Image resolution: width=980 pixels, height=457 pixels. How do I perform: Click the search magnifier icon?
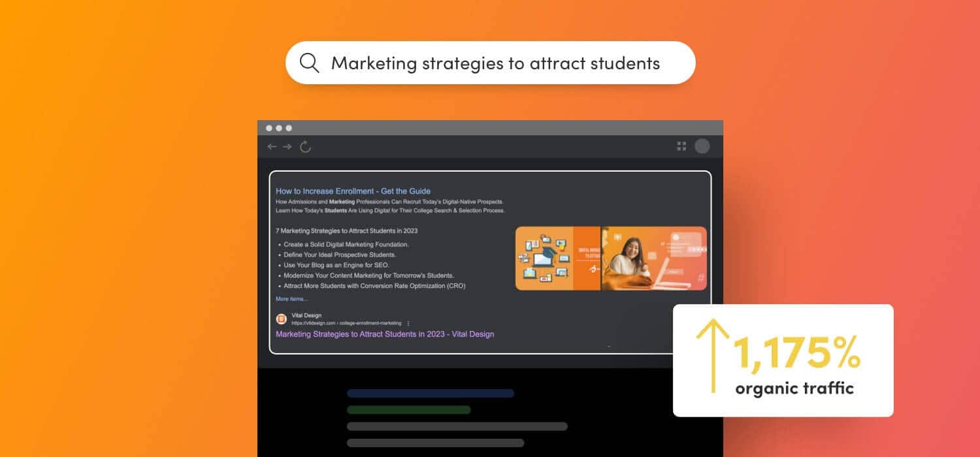pyautogui.click(x=309, y=63)
